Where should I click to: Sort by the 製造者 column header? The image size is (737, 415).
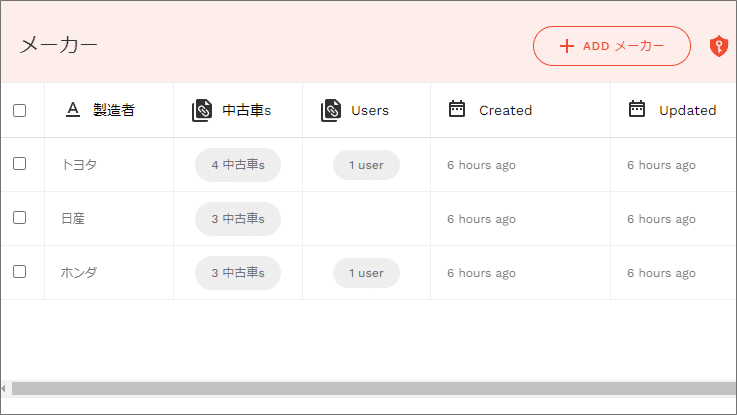tap(114, 110)
